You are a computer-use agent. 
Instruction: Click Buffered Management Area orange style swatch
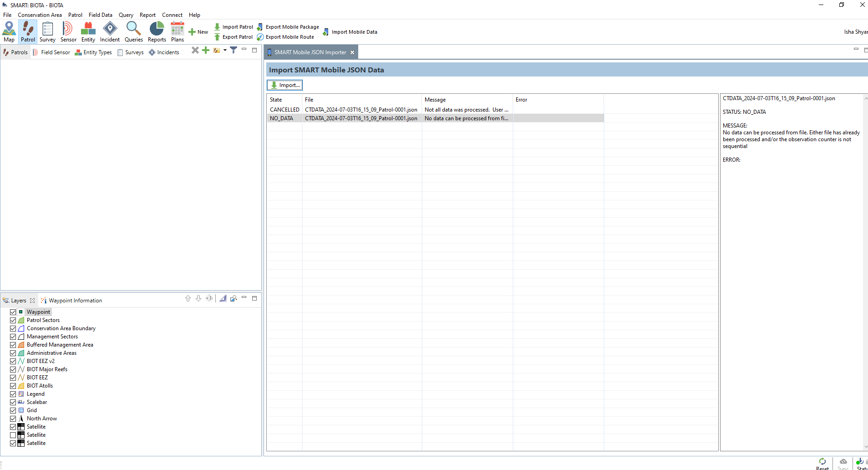(21, 345)
